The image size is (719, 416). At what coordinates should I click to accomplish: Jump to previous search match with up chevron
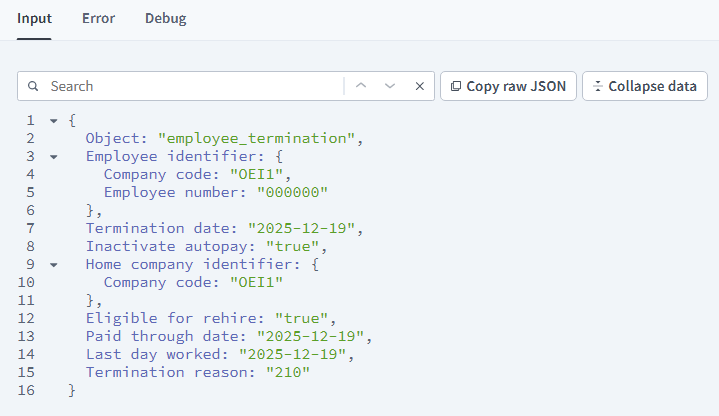coord(361,87)
